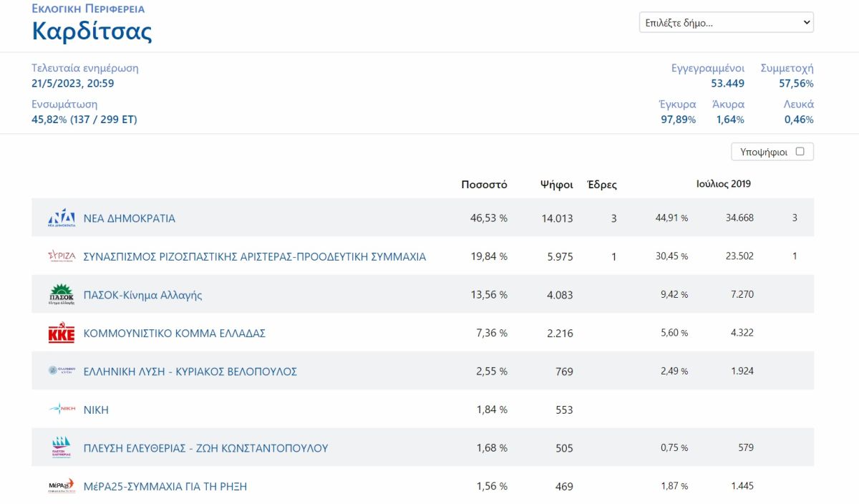Viewport: 859px width, 504px height.
Task: Click the Ιούλιος 2019 column header
Action: point(724,184)
